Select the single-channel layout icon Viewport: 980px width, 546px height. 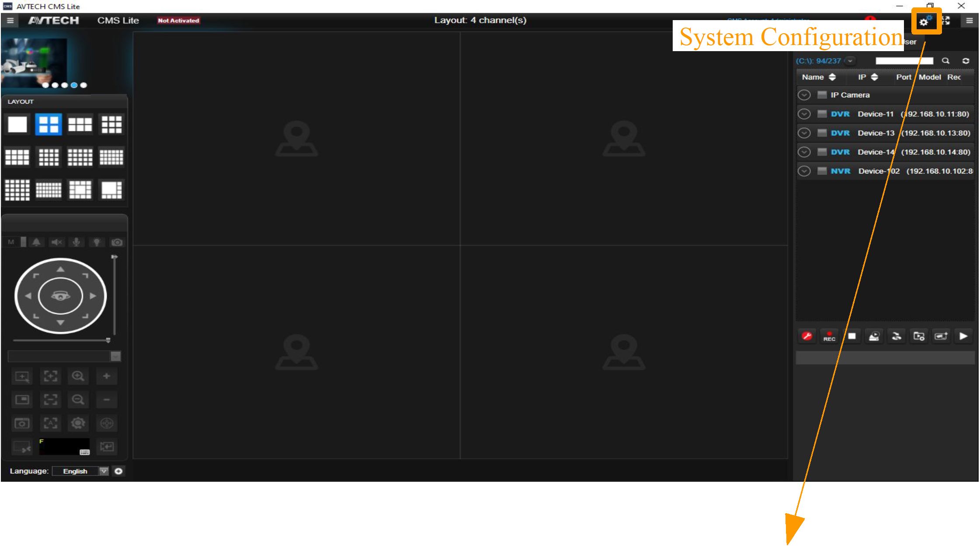click(17, 124)
